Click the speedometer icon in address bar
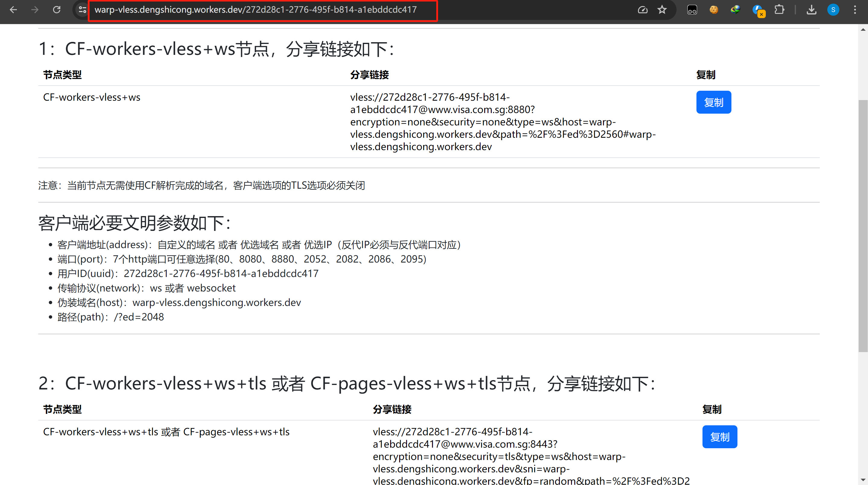The image size is (868, 485). (x=642, y=10)
